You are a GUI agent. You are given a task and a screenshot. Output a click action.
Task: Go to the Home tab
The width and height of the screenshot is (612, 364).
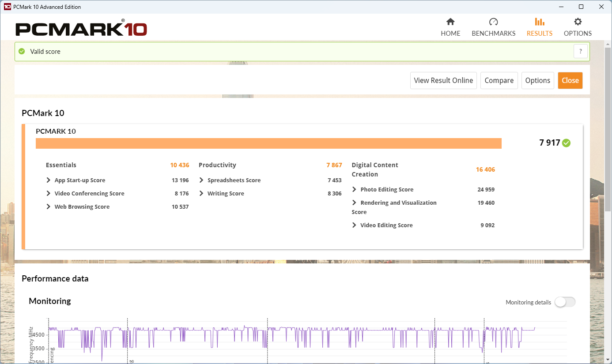click(450, 27)
